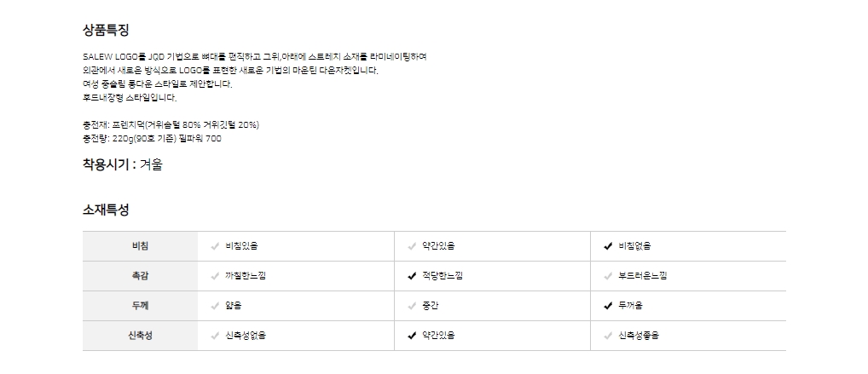This screenshot has height=374, width=868.
Task: Click the 두께 row header cell
Action: [140, 306]
